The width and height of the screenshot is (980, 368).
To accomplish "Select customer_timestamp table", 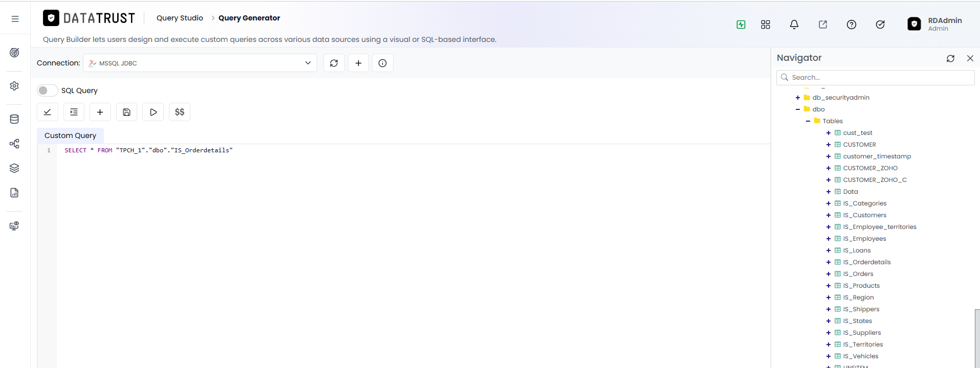I will coord(877,156).
